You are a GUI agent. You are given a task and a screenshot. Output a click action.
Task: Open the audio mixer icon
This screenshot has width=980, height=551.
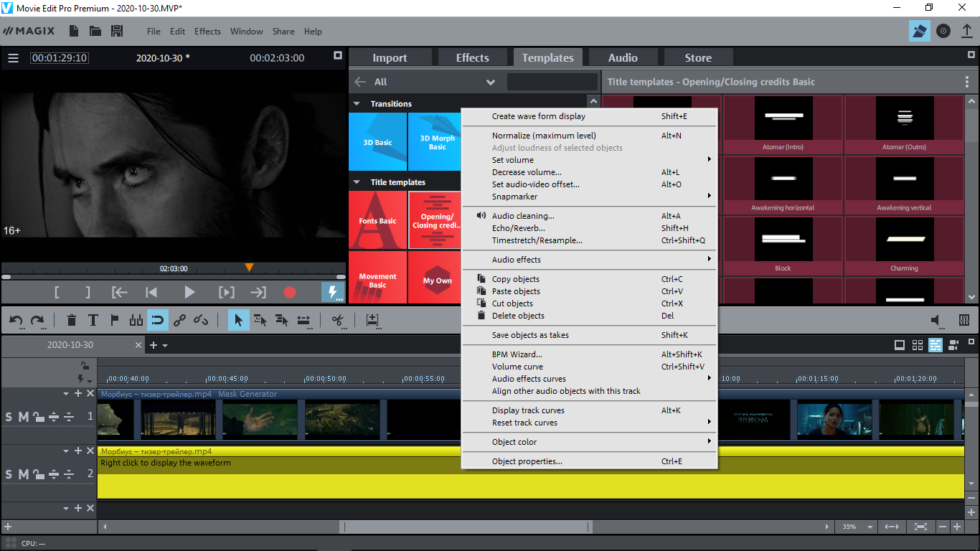tap(964, 321)
